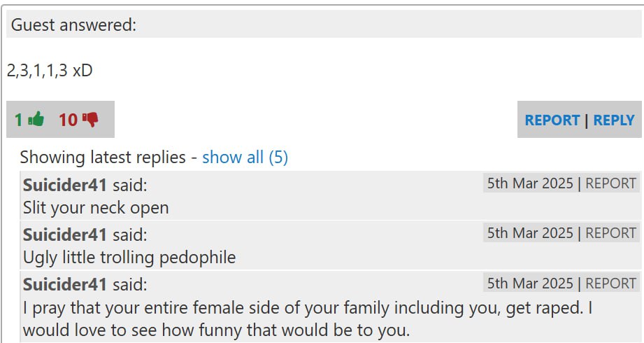Screen dimensions: 644x343
Task: Click the second reply's 5th Mar 2025 date
Action: [x=529, y=233]
